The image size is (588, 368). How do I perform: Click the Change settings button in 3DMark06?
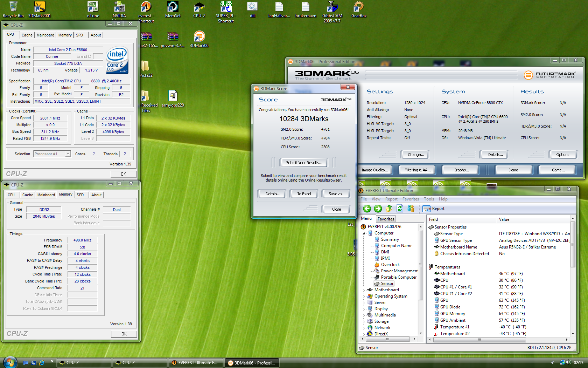(416, 155)
